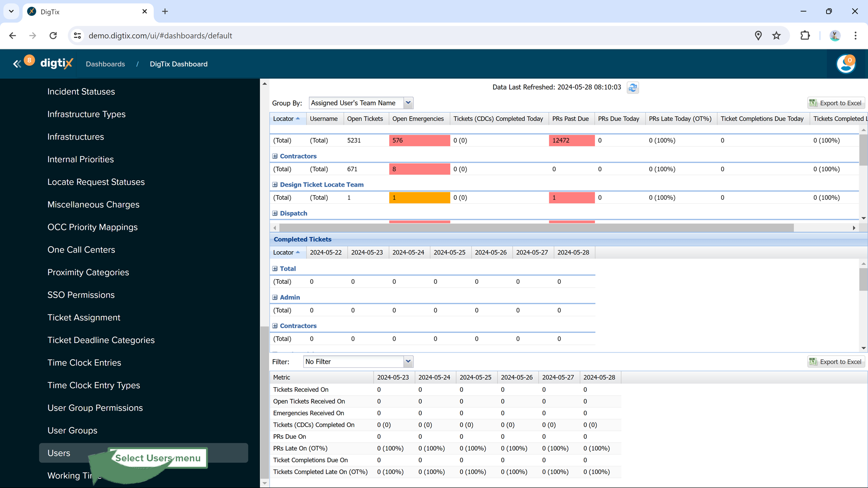868x488 pixels.
Task: Click red Open Emergencies cell showing 576
Action: pos(419,141)
